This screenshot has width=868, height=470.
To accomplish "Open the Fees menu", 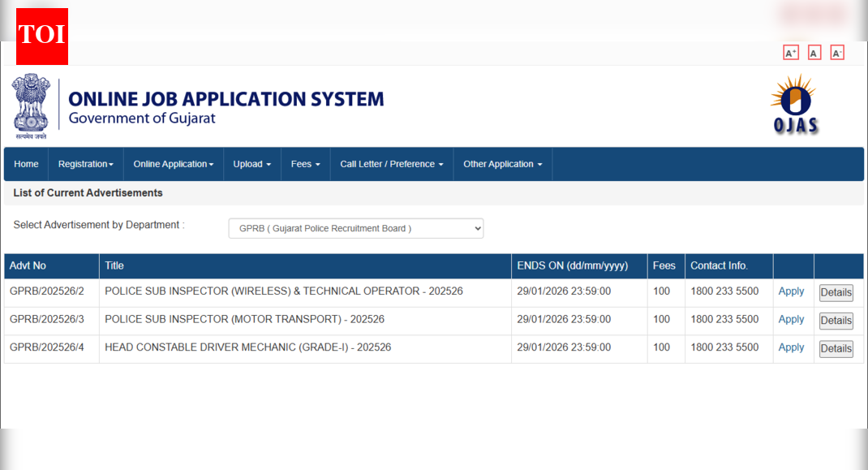I will coord(305,164).
